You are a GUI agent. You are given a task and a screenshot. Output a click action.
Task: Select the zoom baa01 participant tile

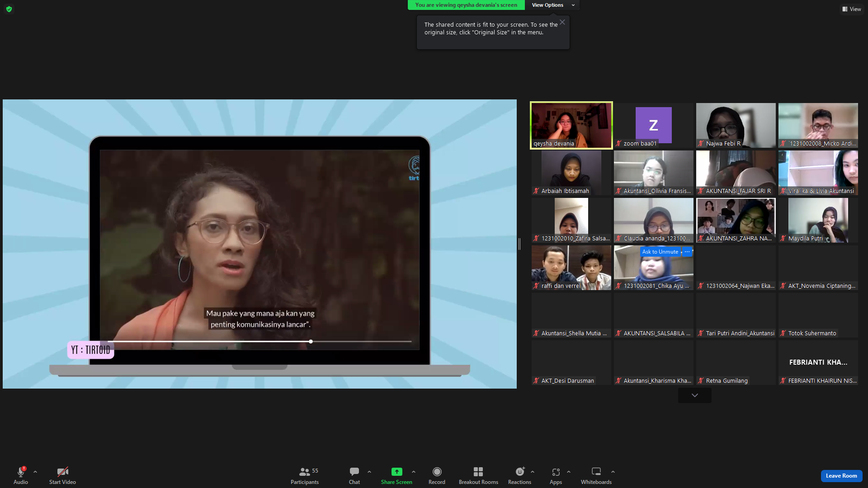point(654,125)
